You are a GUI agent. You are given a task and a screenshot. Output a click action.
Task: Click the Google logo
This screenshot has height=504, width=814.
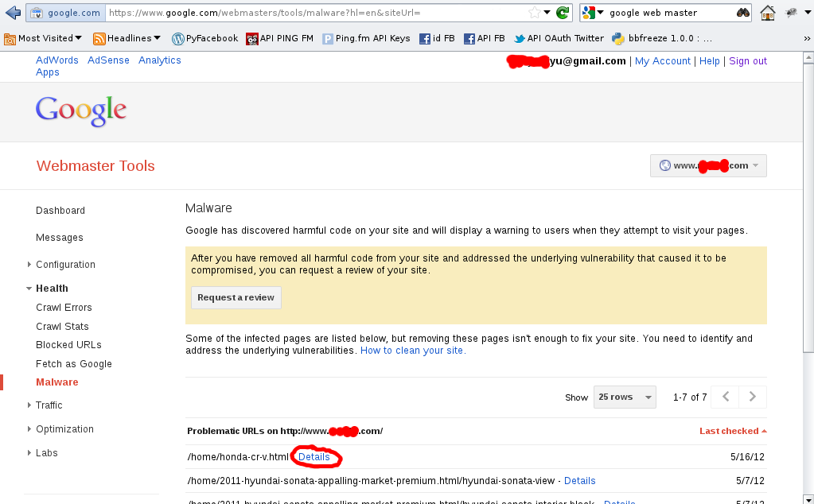click(81, 111)
